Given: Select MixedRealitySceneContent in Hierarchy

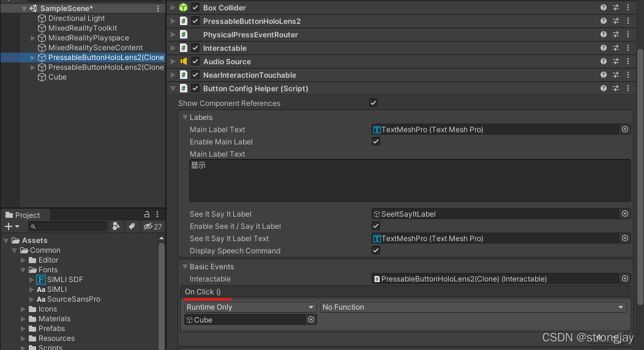Looking at the screenshot, I should pos(95,48).
